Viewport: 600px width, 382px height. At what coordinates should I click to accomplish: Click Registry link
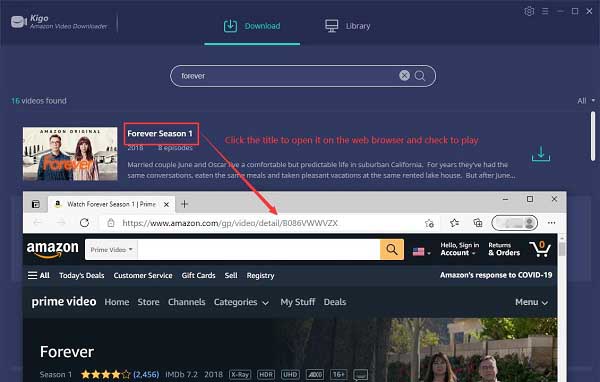[260, 276]
